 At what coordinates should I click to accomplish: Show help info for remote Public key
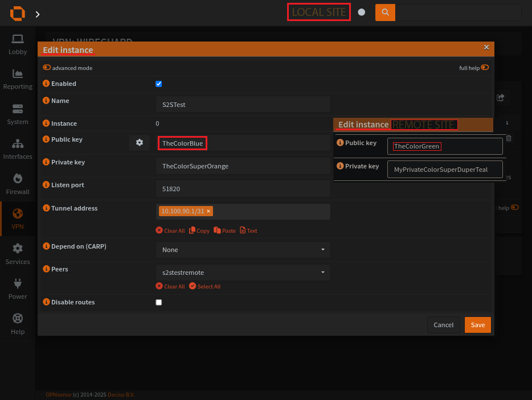(340, 142)
